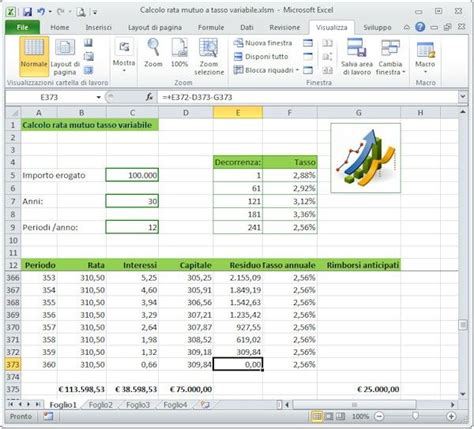Viewport: 474px width, 429px height.
Task: Click the full screen view icon
Action: pyautogui.click(x=88, y=70)
